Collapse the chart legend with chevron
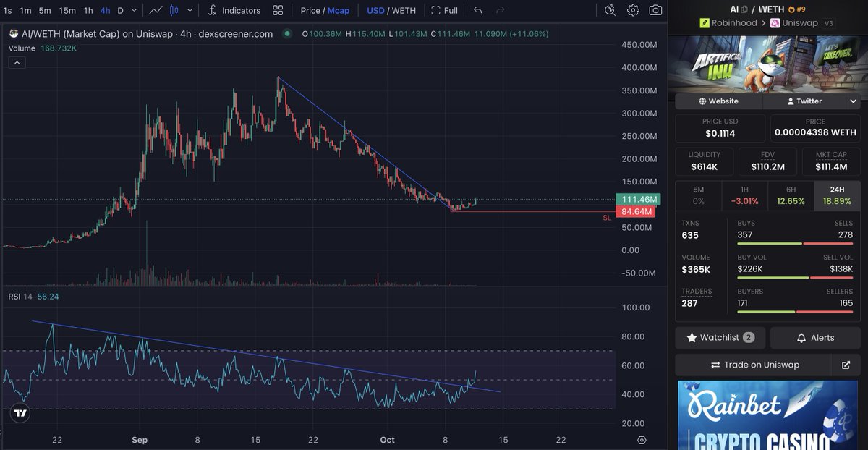This screenshot has height=450, width=868. pyautogui.click(x=17, y=62)
